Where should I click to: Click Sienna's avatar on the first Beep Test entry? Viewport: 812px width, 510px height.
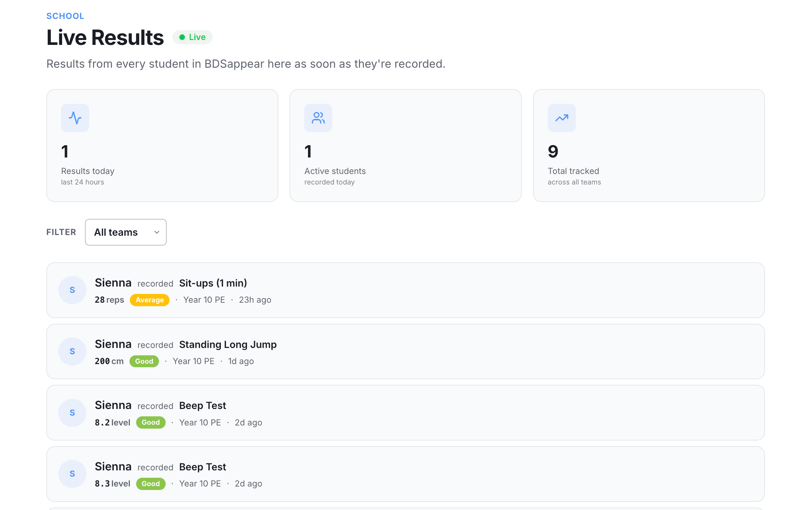[72, 413]
